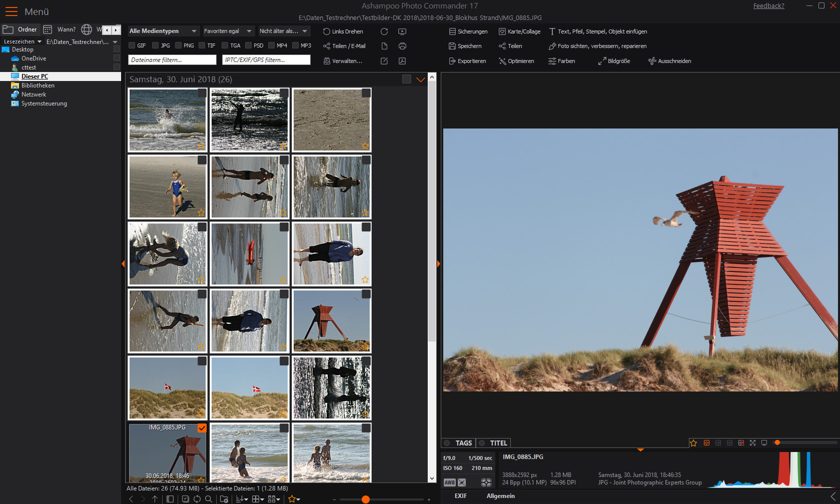Open the Karte/Collage tool
The image size is (840, 504).
pyautogui.click(x=519, y=31)
